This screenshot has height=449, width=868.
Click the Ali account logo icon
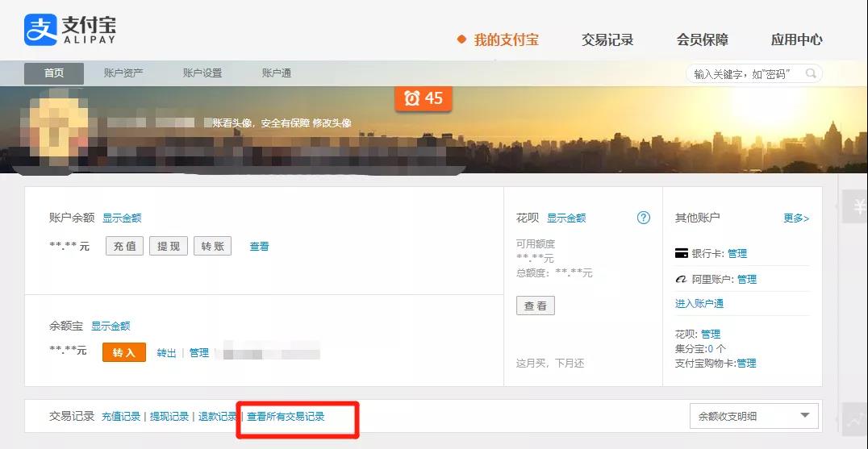681,279
